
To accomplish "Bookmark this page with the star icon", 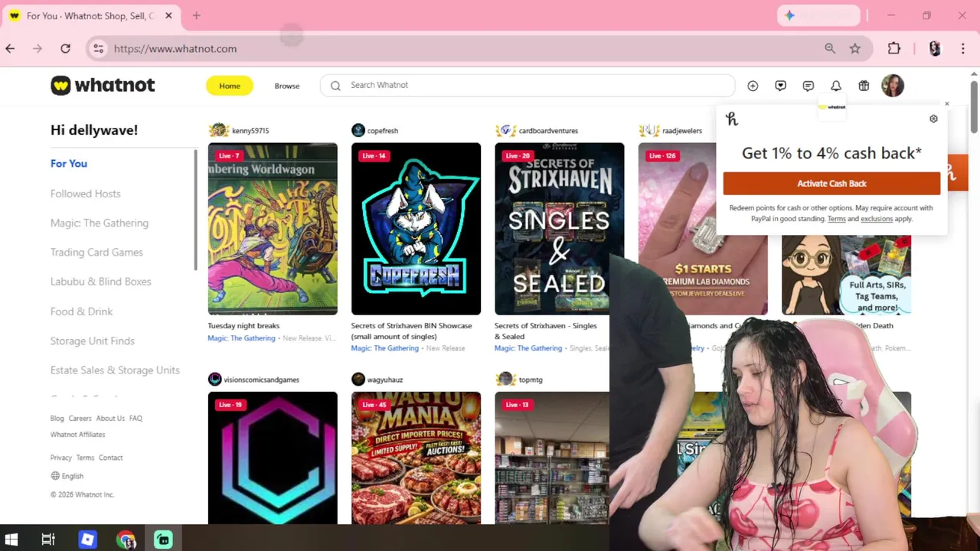I will [855, 48].
